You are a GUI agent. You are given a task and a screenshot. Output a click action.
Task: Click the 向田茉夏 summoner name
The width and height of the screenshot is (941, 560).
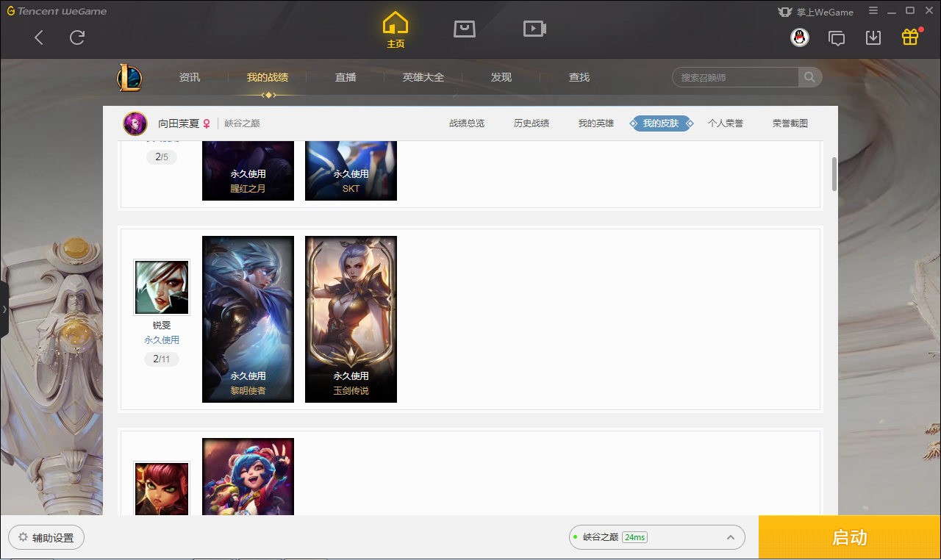pos(179,123)
